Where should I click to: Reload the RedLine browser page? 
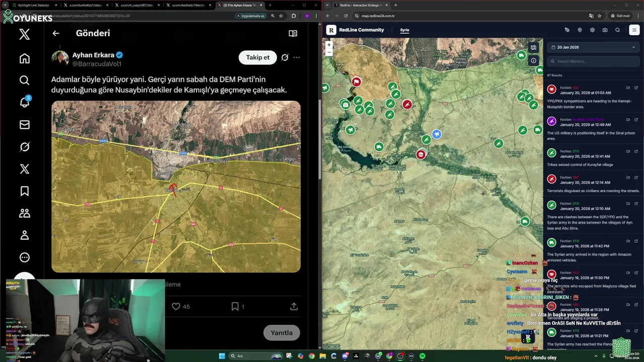click(346, 16)
